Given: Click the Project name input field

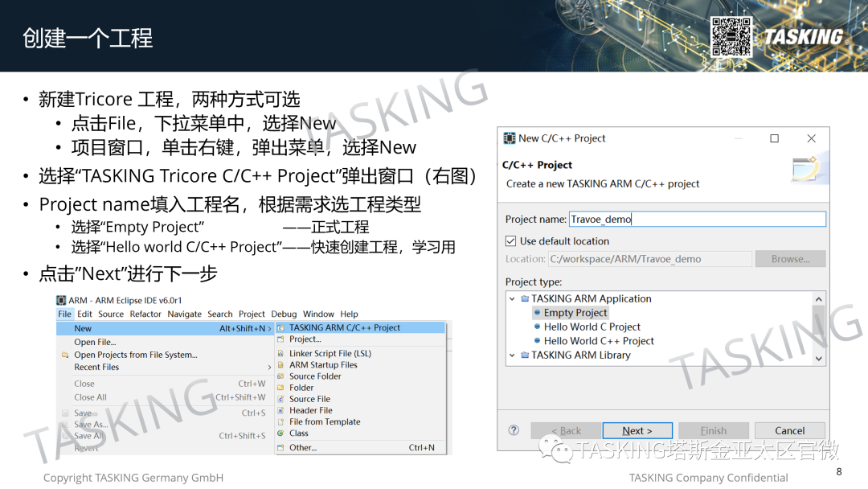Looking at the screenshot, I should (x=698, y=220).
